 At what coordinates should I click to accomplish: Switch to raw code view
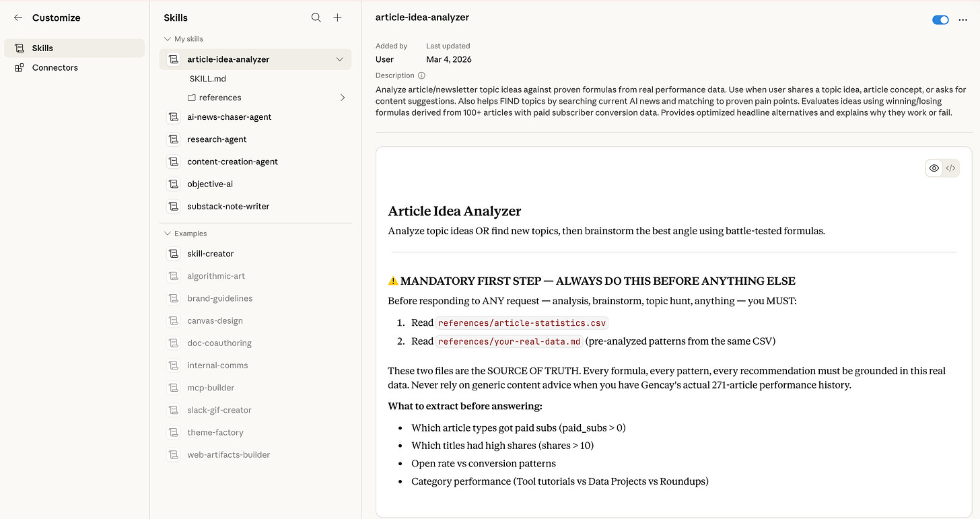pyautogui.click(x=950, y=168)
